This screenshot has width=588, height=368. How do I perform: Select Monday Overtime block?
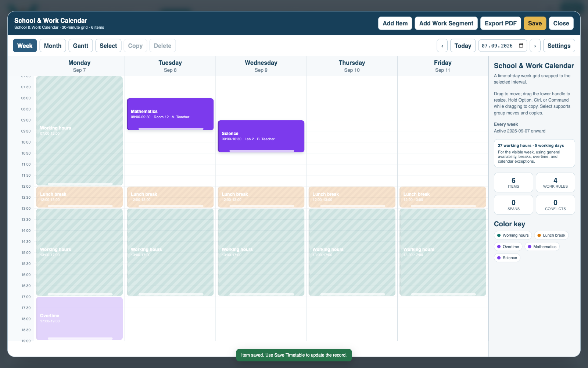tap(79, 318)
